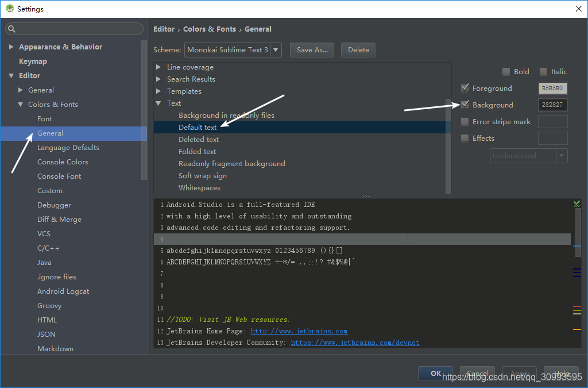Select Keymap in settings tree
588x388 pixels.
33,61
